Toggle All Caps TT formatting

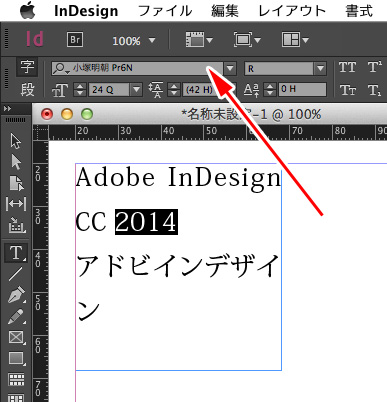pyautogui.click(x=347, y=67)
